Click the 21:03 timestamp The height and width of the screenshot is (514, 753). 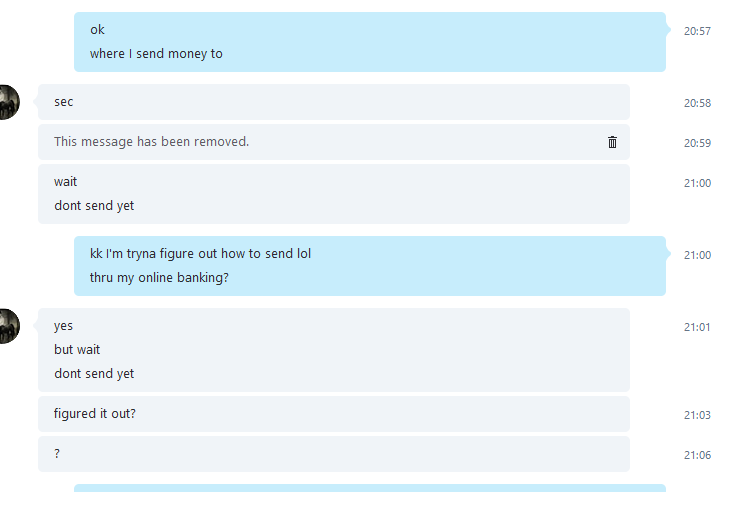[697, 415]
